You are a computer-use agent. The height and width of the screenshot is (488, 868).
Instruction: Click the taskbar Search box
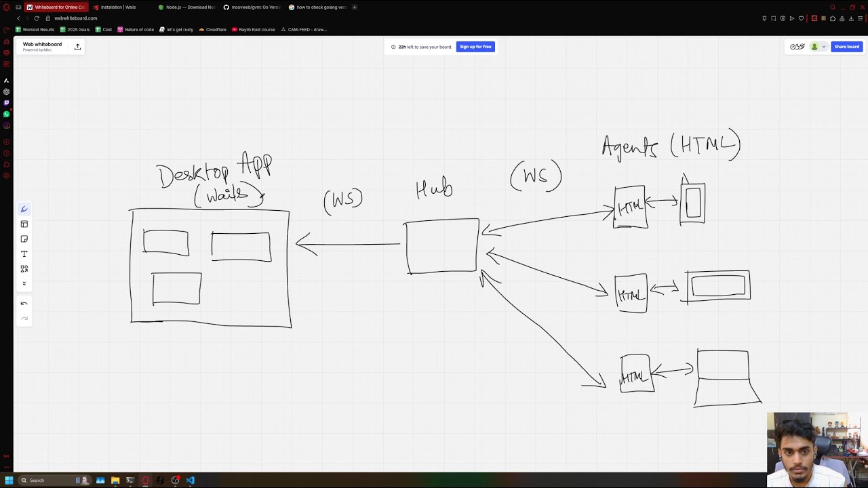point(54,480)
